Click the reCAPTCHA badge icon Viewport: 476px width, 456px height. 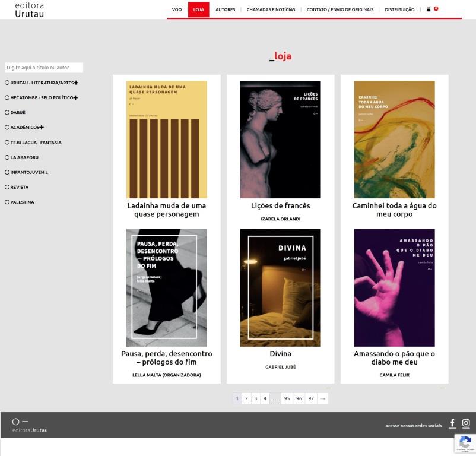[x=465, y=442]
